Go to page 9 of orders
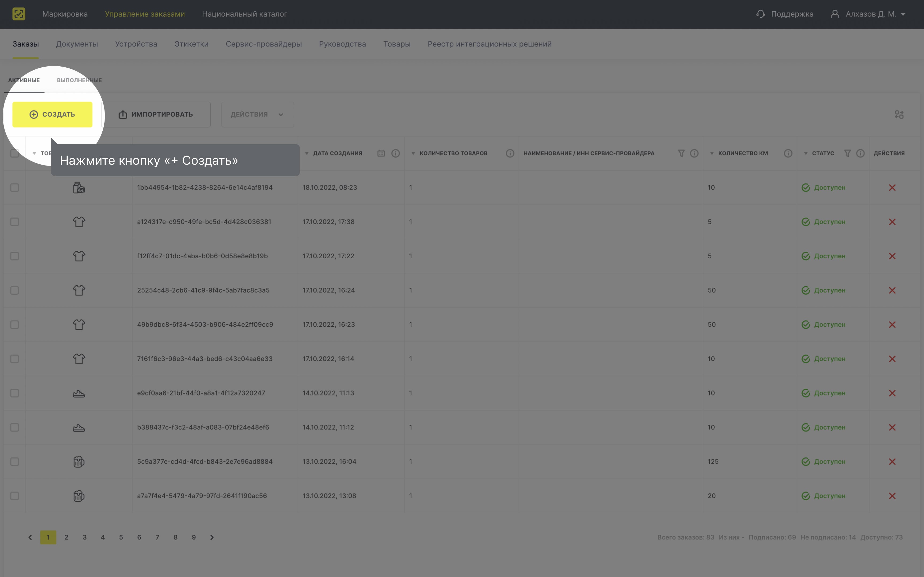 (x=194, y=537)
